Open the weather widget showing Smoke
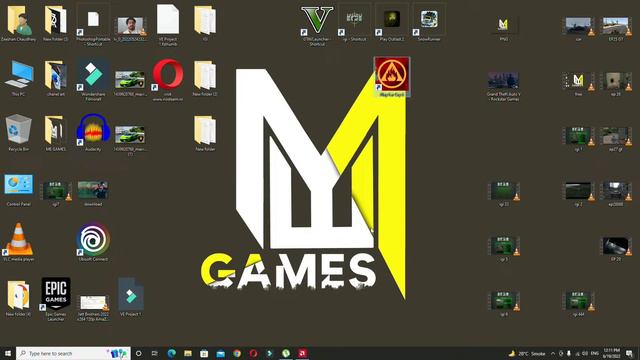The height and width of the screenshot is (360, 640). (x=527, y=353)
